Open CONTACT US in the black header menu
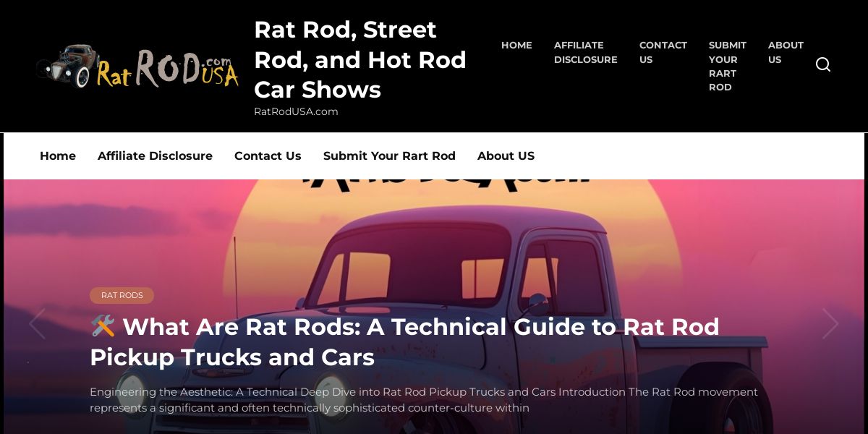The height and width of the screenshot is (434, 868). (663, 52)
